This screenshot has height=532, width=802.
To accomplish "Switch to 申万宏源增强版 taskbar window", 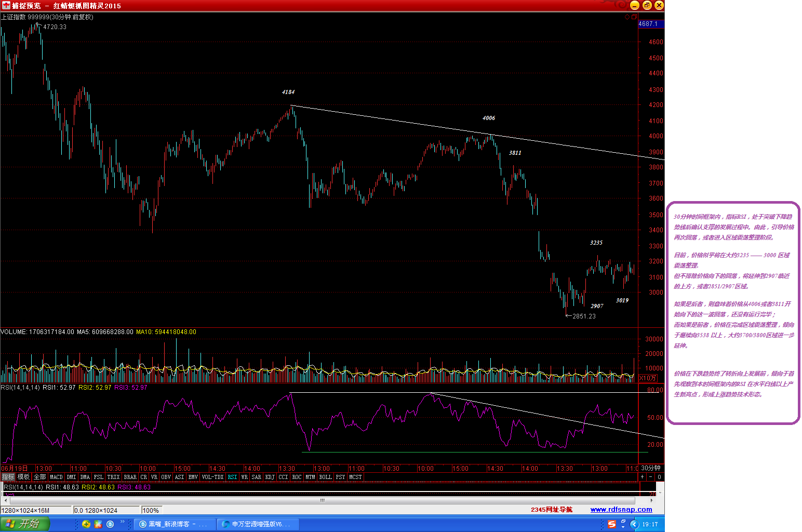I will tap(258, 524).
